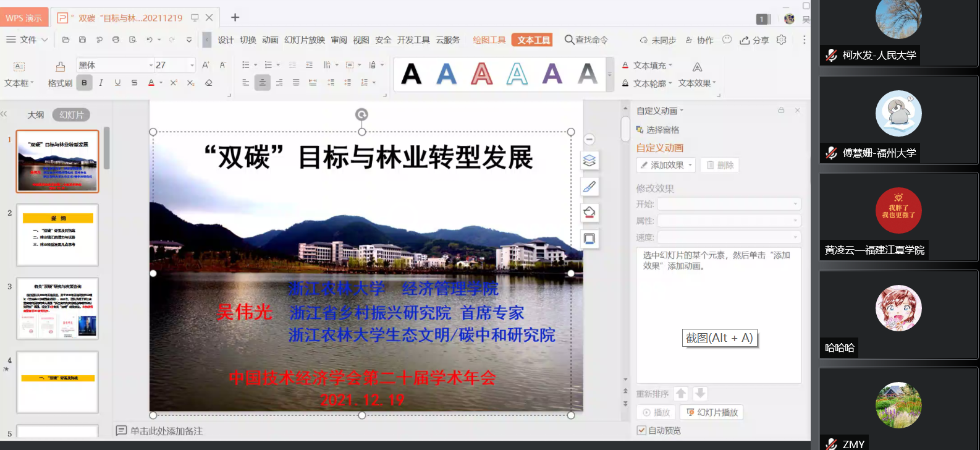Screen dimensions: 980x450
Task: Open the 动画 ribbon tab
Action: (270, 40)
